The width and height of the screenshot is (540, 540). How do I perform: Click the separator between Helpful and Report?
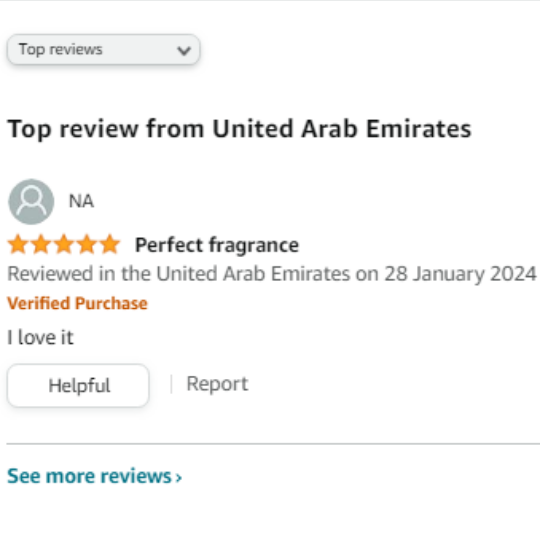coord(171,384)
